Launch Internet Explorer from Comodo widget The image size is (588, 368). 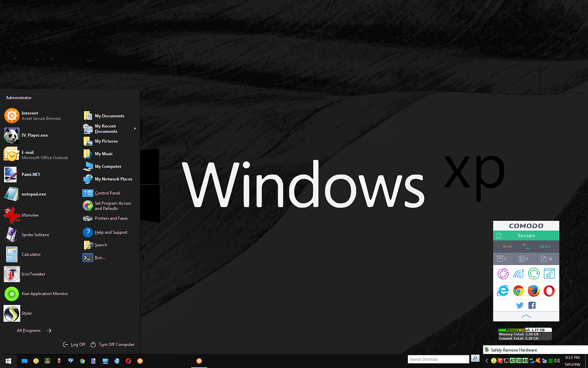(x=503, y=291)
